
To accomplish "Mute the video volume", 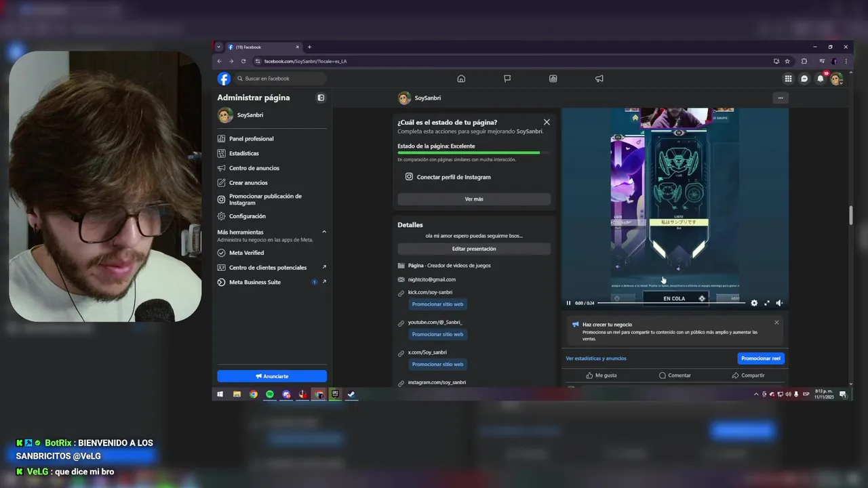I will (779, 303).
